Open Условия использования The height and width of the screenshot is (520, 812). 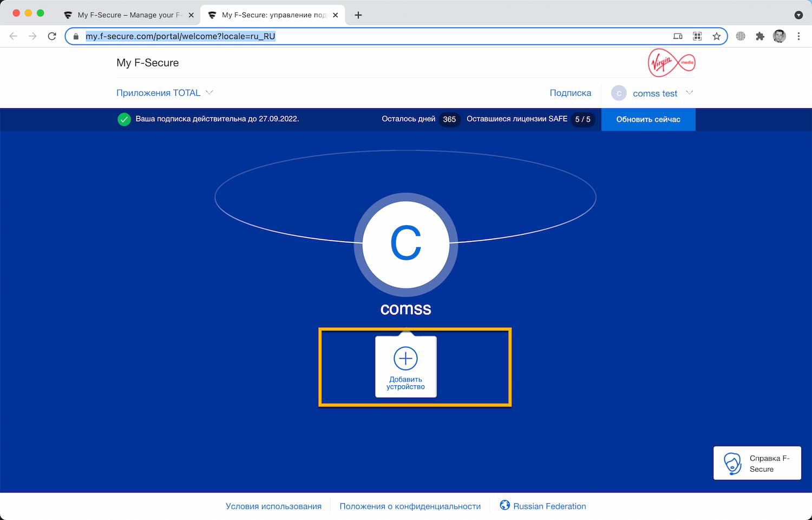[273, 506]
